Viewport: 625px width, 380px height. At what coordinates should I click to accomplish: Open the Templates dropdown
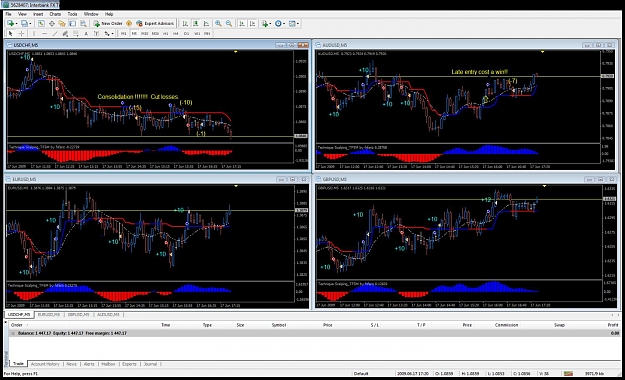click(293, 24)
